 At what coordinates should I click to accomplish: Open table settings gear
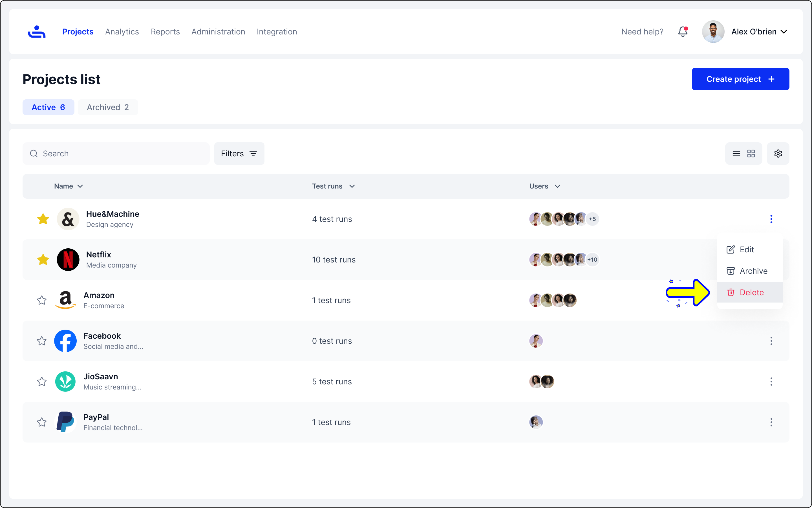click(778, 154)
